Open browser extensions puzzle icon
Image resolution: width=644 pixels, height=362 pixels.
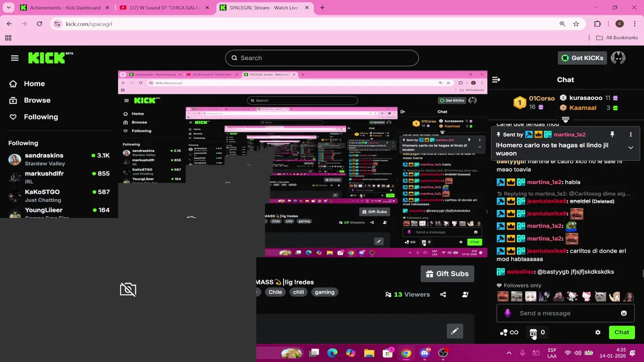(x=597, y=24)
